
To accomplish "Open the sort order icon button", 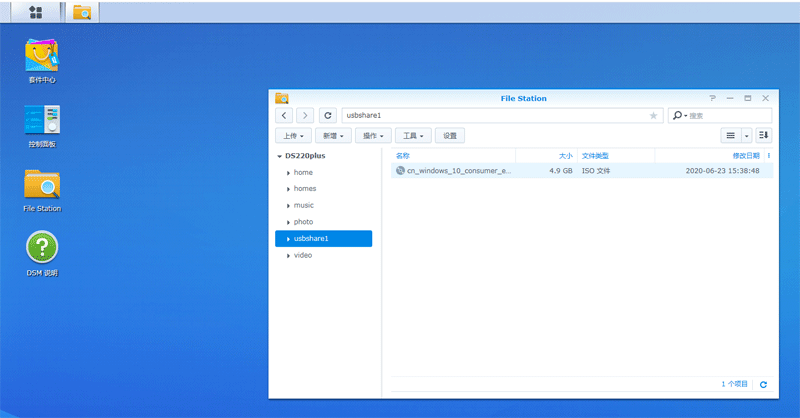I will pos(763,135).
